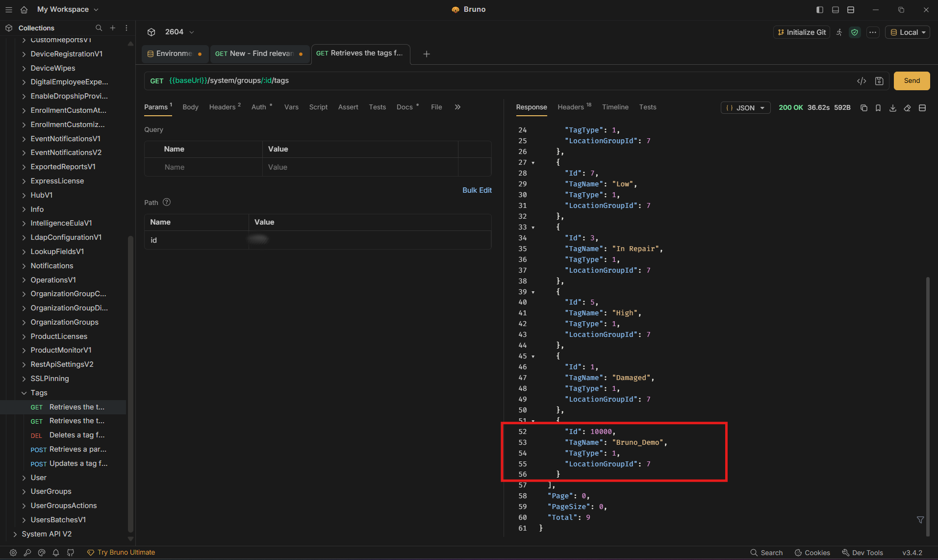Switch to the Script tab
This screenshot has width=938, height=560.
318,107
